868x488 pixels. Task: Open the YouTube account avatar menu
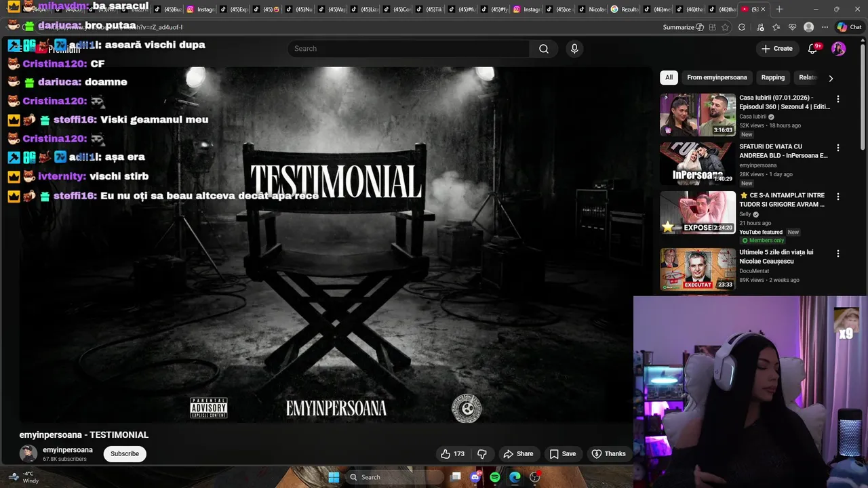839,49
